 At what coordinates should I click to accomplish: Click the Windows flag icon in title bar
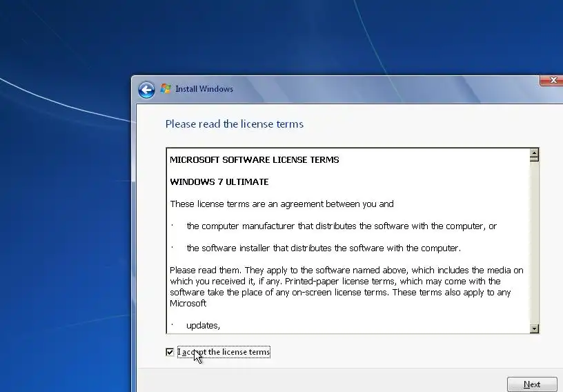pos(166,88)
